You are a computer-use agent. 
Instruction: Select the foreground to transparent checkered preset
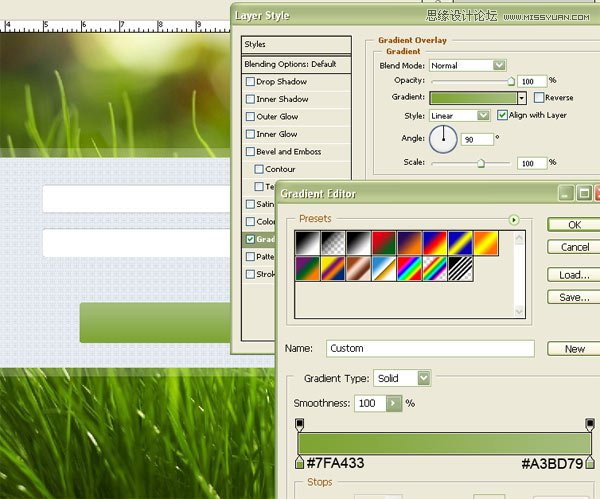[x=333, y=243]
